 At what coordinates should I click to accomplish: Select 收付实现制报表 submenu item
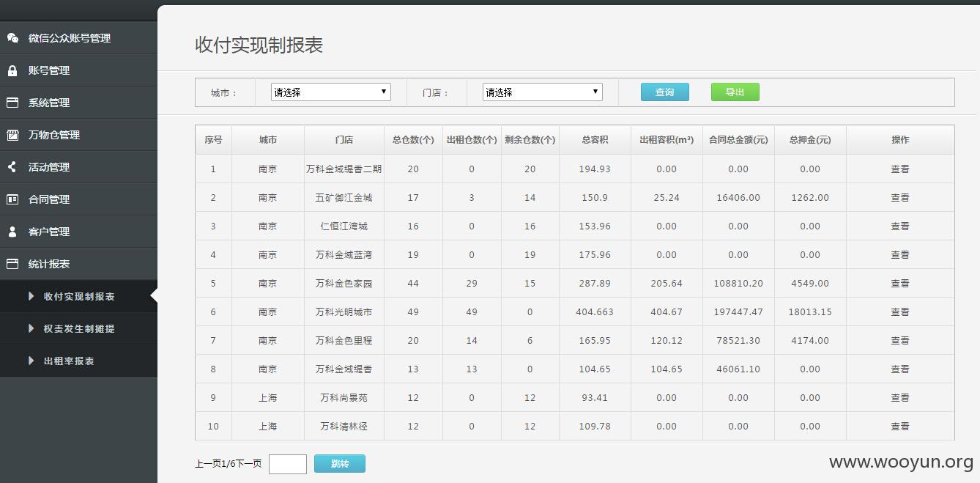78,296
